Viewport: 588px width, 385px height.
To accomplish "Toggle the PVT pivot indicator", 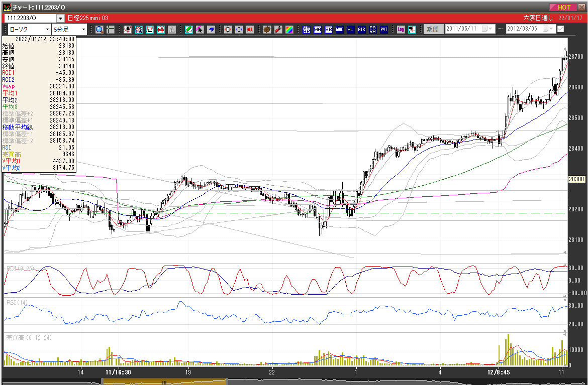I will point(383,29).
